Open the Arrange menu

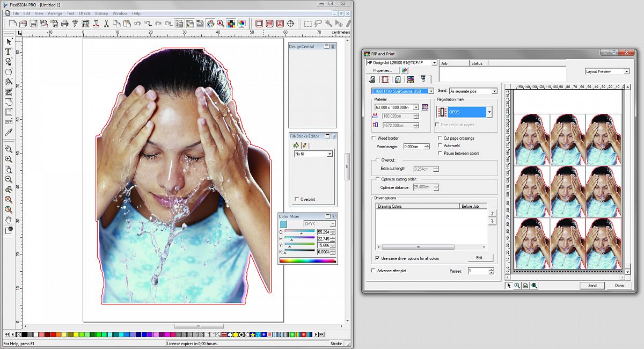(x=55, y=13)
